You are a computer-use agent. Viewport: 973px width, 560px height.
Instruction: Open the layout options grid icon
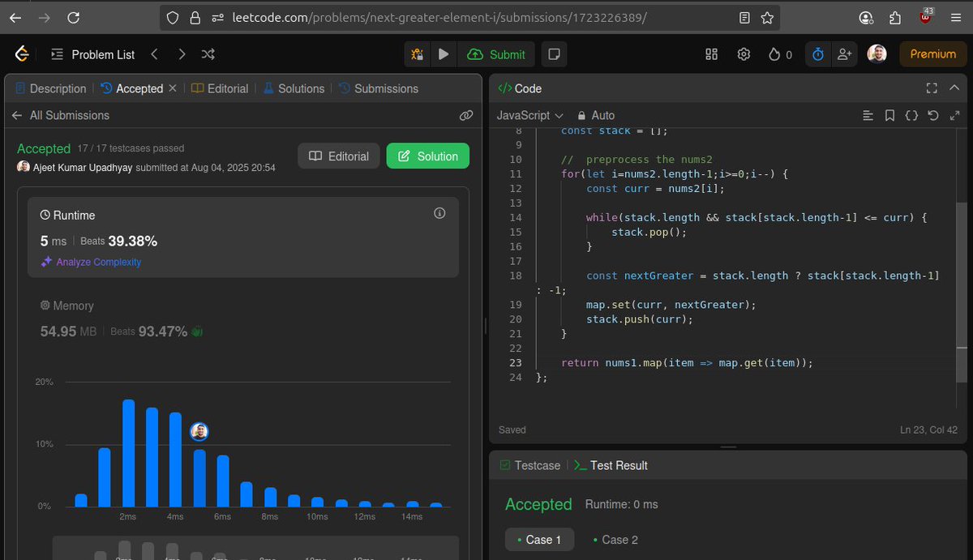[x=711, y=54]
